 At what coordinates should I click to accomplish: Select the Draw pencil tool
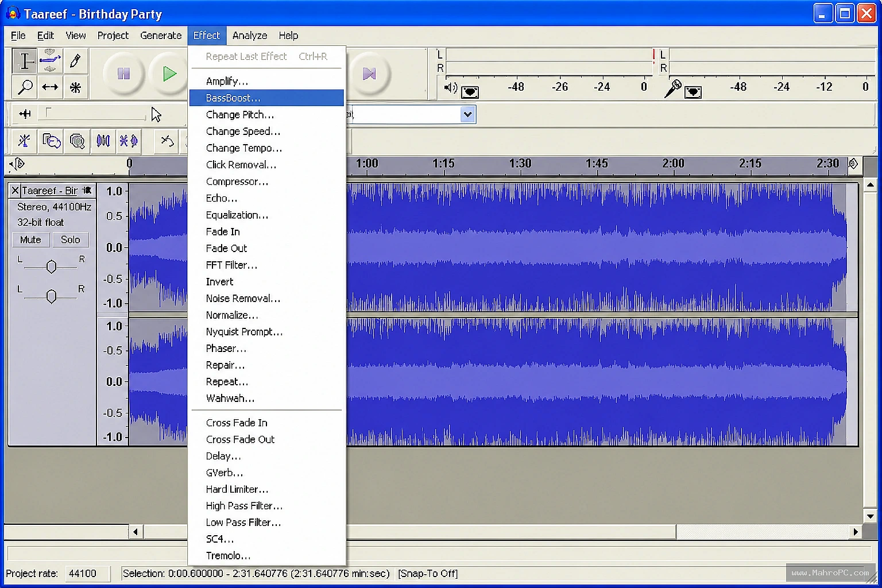[x=75, y=61]
